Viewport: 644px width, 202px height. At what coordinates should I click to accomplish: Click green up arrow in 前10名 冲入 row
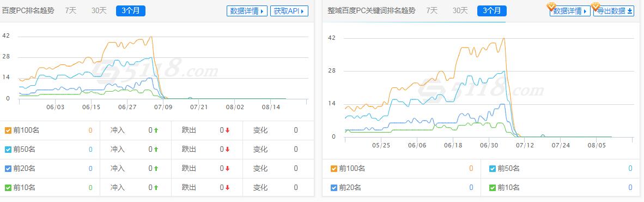coord(156,188)
